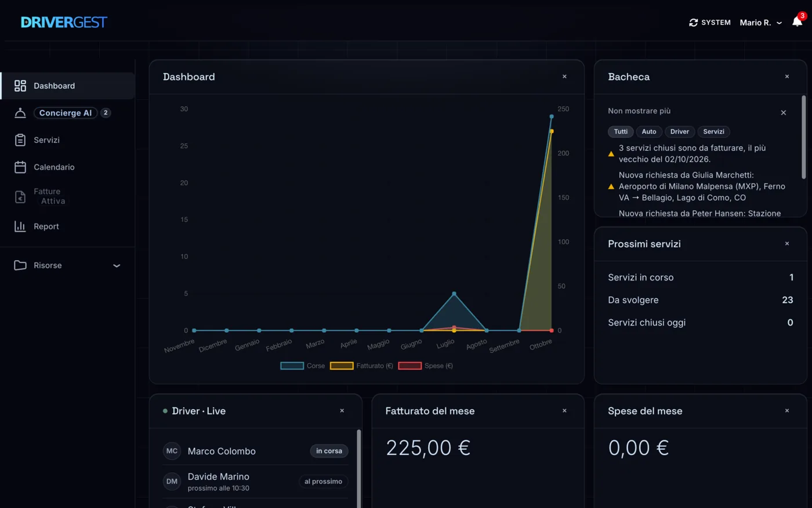Select the Auto filter chip
This screenshot has width=812, height=508.
click(x=649, y=132)
